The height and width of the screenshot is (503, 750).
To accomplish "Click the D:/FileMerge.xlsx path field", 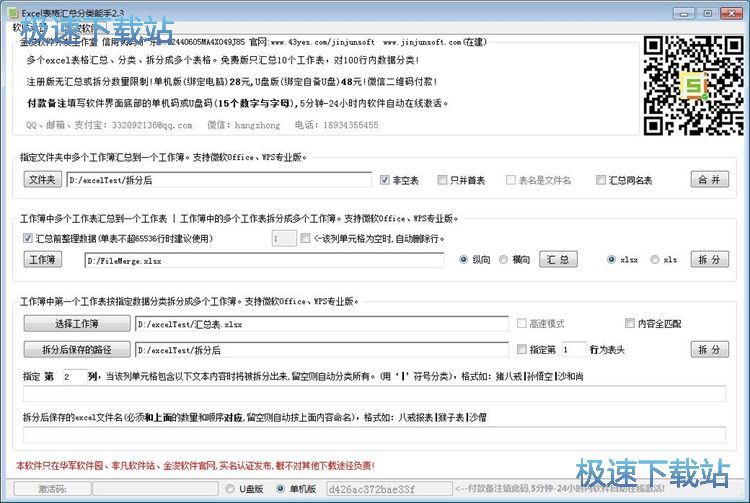I will (x=265, y=261).
